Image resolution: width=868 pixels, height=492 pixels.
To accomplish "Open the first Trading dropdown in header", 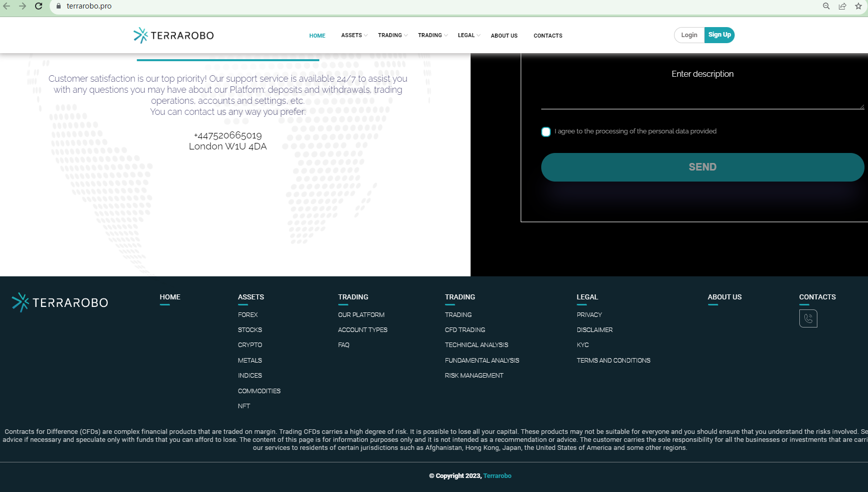I will coord(392,36).
